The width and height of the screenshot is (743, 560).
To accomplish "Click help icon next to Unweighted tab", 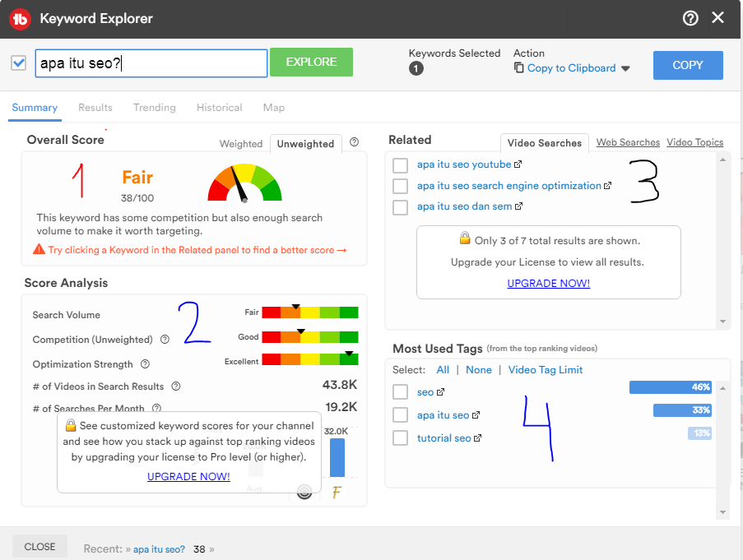I will click(x=354, y=142).
